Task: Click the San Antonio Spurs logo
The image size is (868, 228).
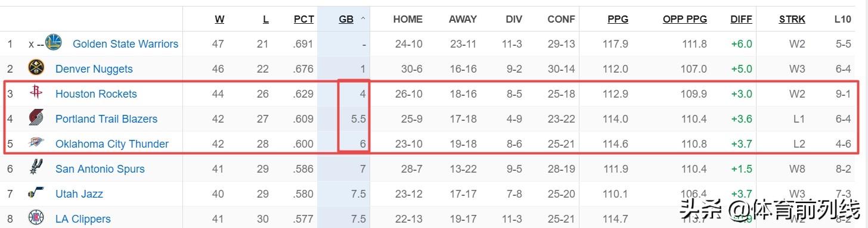Action: pyautogui.click(x=36, y=168)
